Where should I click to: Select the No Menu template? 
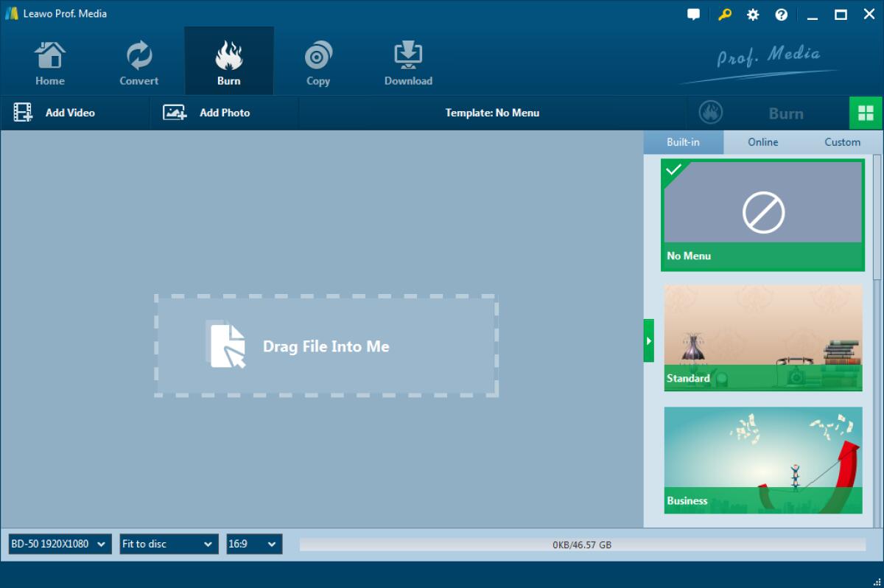click(x=762, y=214)
